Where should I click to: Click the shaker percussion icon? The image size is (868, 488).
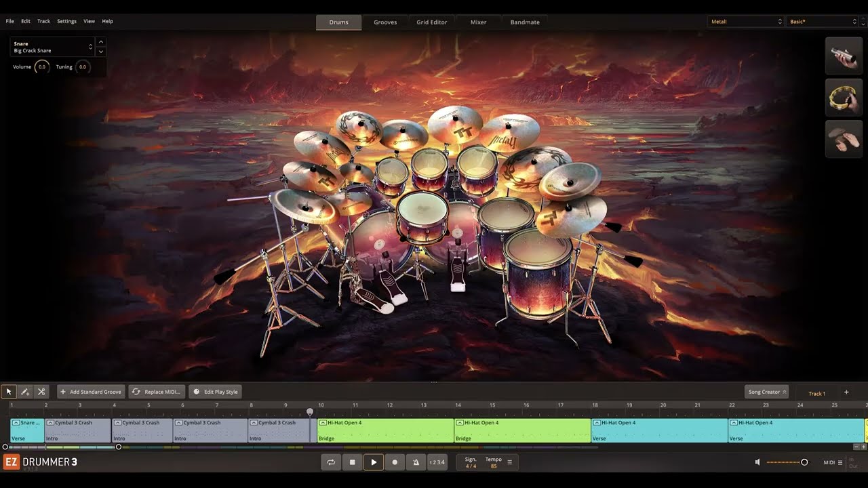point(844,56)
